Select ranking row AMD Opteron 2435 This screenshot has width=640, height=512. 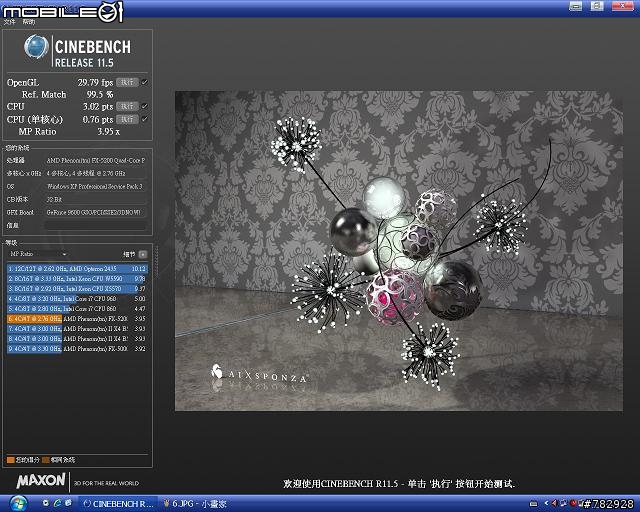[77, 269]
